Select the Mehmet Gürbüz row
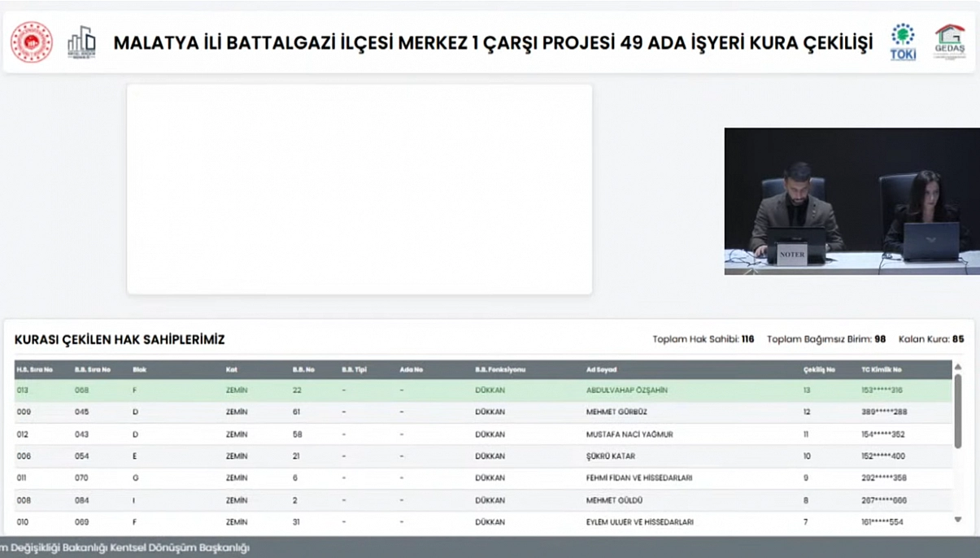This screenshot has height=558, width=980. pyautogui.click(x=616, y=412)
